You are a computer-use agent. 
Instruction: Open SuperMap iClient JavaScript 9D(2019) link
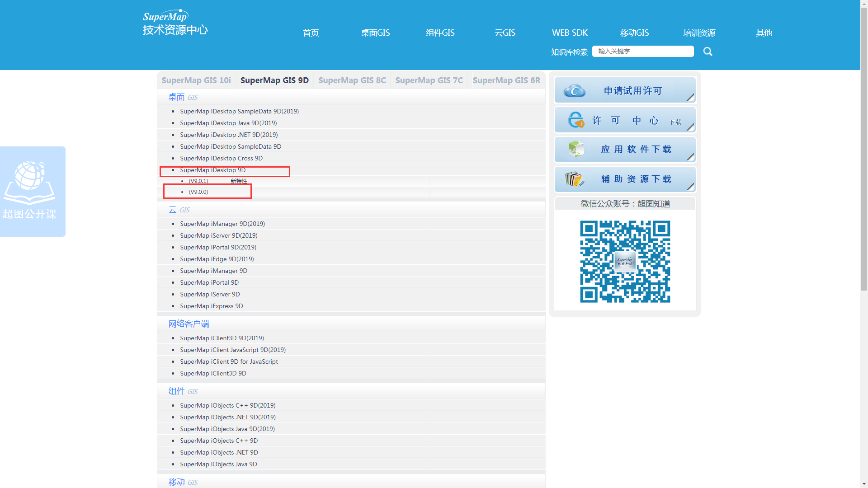232,350
